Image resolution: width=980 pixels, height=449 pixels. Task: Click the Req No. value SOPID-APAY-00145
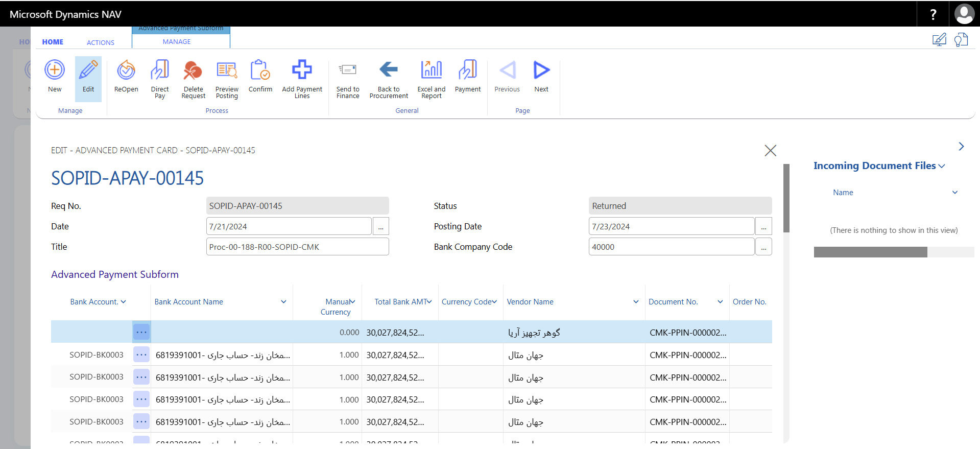(x=297, y=206)
